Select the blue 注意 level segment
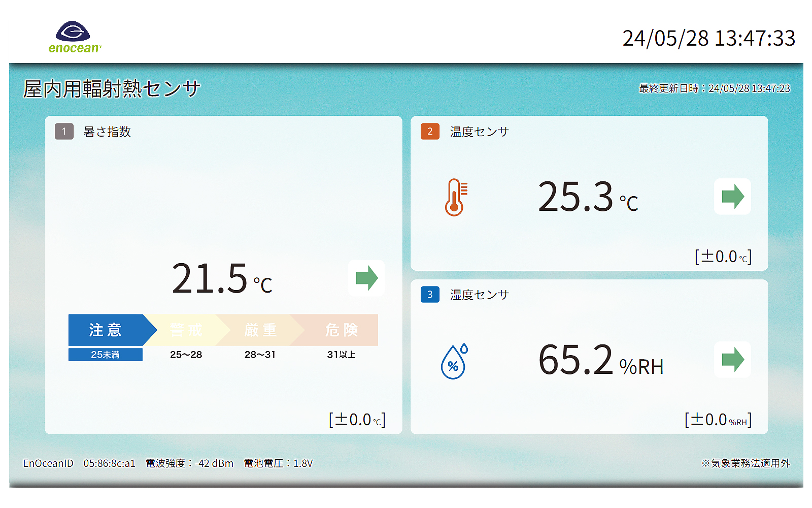The height and width of the screenshot is (508, 812). [x=107, y=330]
